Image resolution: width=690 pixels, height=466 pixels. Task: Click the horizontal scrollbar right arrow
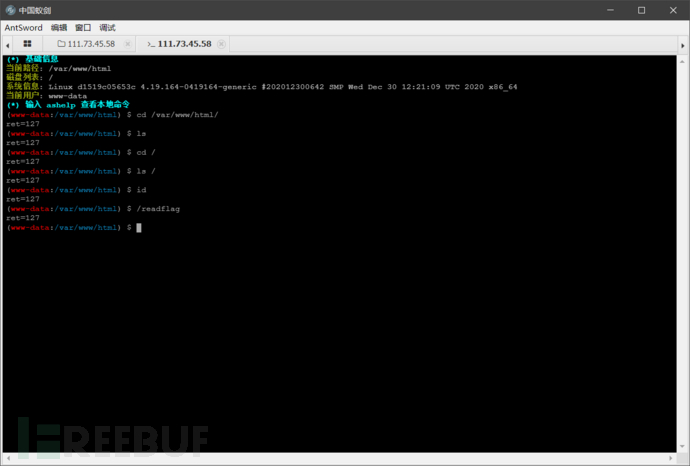click(672, 458)
